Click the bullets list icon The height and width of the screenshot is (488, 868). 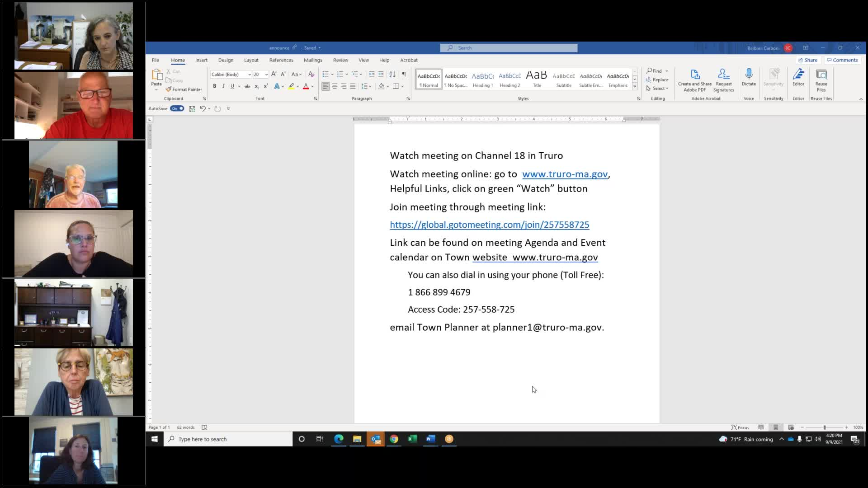325,74
